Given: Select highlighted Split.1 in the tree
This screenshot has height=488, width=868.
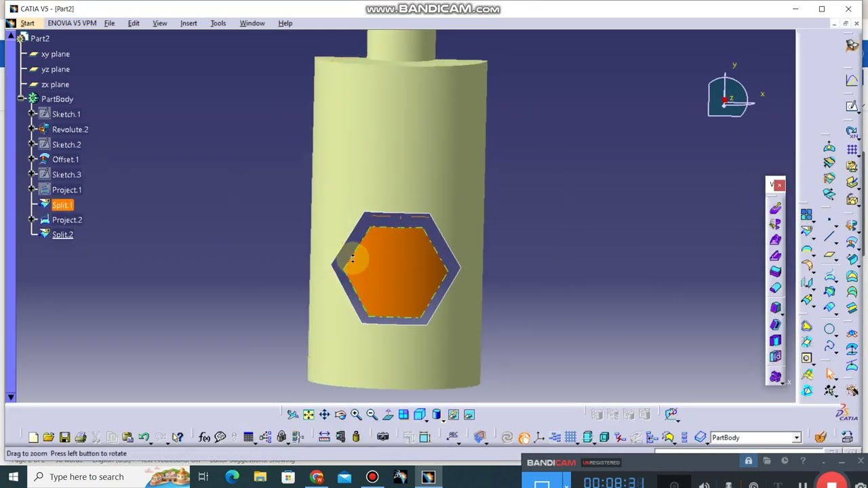Looking at the screenshot, I should point(62,205).
